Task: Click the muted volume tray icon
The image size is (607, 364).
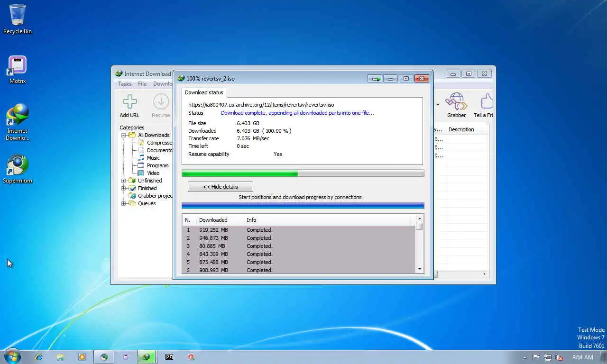Action: 560,357
